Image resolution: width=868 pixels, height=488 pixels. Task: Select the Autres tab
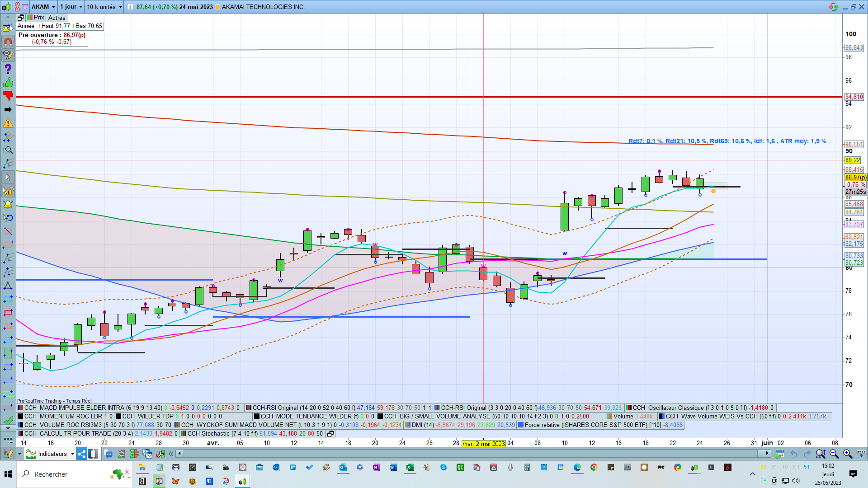(57, 18)
